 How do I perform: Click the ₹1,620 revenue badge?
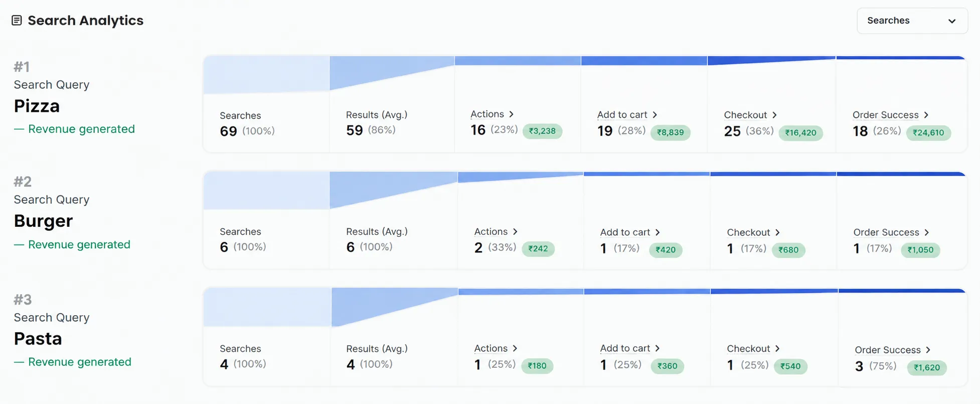click(927, 367)
